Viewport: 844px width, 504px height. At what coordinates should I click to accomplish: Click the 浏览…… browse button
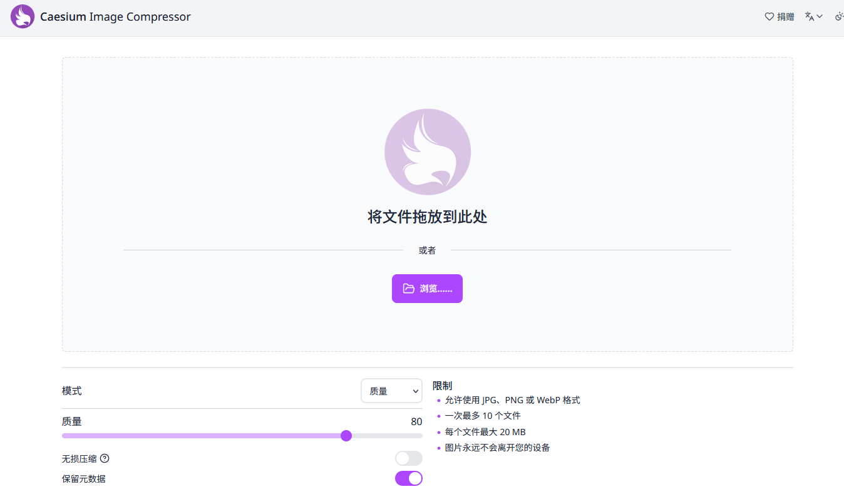(x=427, y=289)
